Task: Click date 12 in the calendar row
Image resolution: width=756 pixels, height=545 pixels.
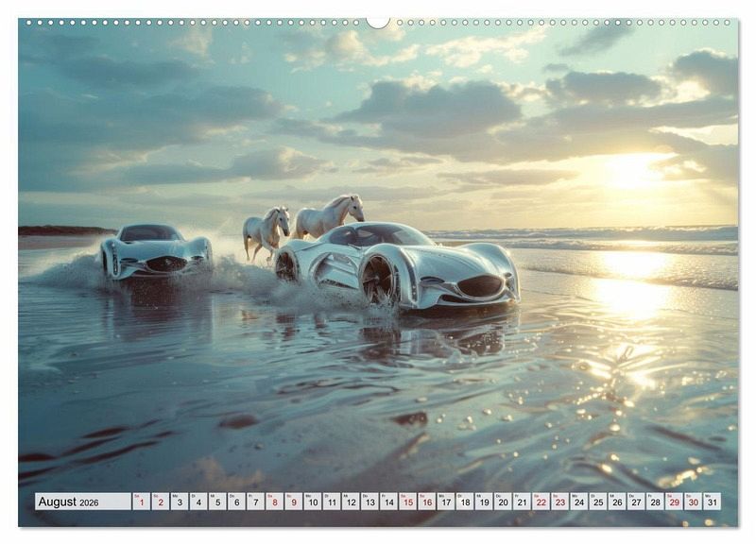Action: (351, 502)
